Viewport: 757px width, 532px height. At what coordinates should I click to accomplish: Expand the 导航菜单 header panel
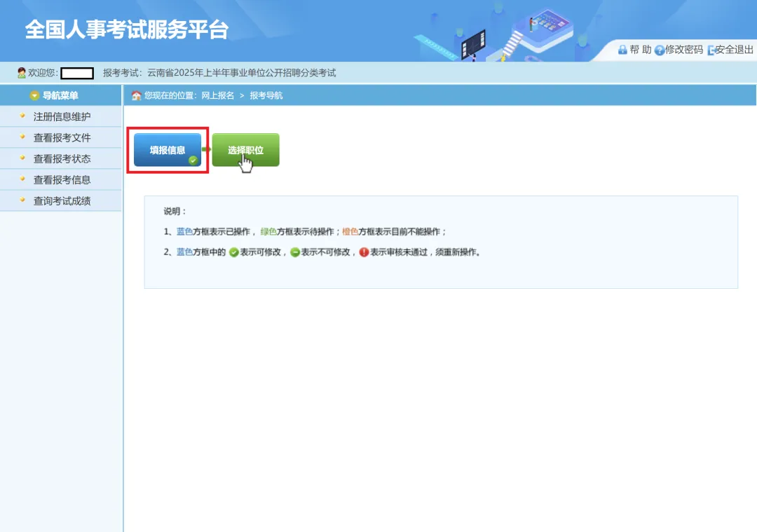(61, 95)
